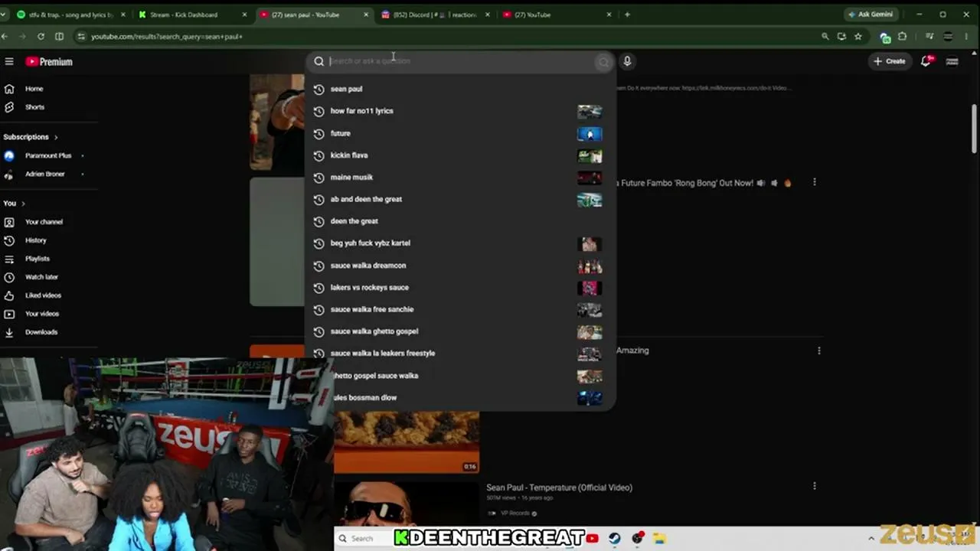Pick the 'maine musik' suggestion
Image resolution: width=980 pixels, height=551 pixels.
coord(460,178)
